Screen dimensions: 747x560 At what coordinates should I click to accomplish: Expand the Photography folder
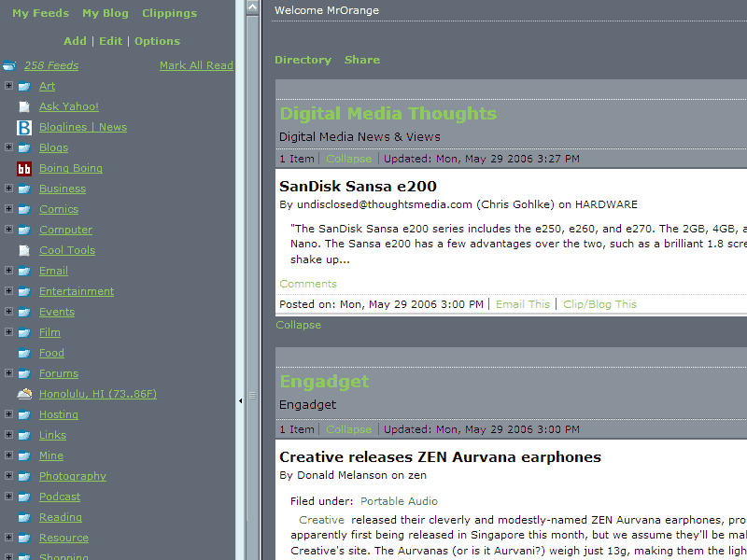[8, 475]
